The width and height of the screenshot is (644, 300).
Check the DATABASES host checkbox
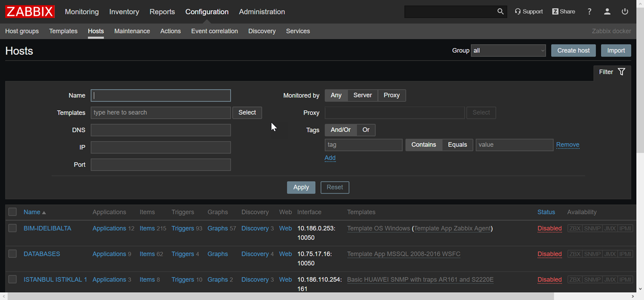(12, 254)
